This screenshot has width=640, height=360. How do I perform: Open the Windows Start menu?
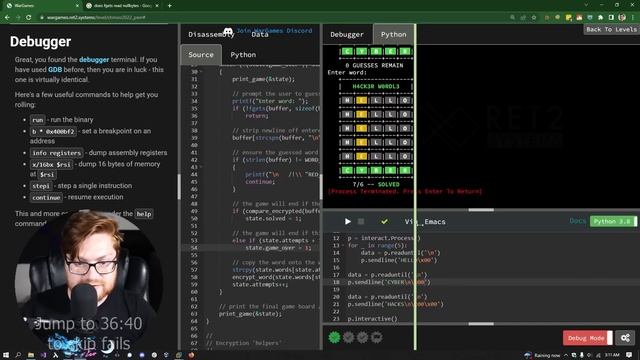6,355
